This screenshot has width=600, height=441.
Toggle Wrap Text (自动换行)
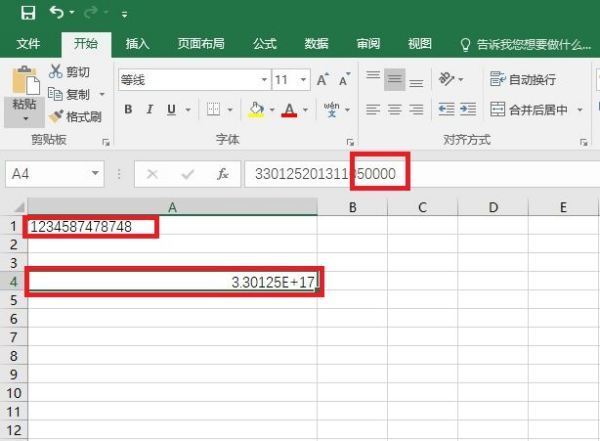(x=522, y=79)
